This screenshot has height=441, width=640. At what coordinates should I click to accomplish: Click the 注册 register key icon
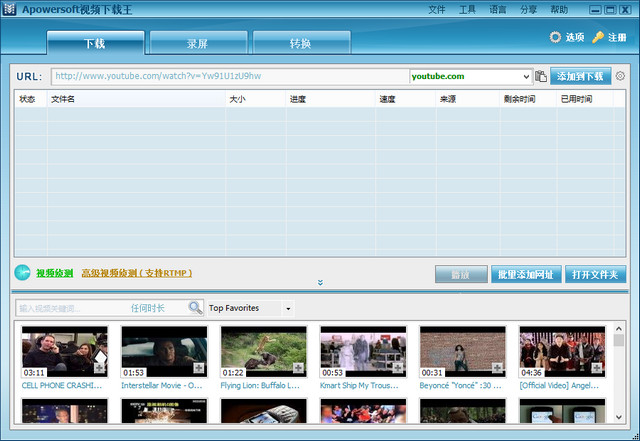pos(598,38)
